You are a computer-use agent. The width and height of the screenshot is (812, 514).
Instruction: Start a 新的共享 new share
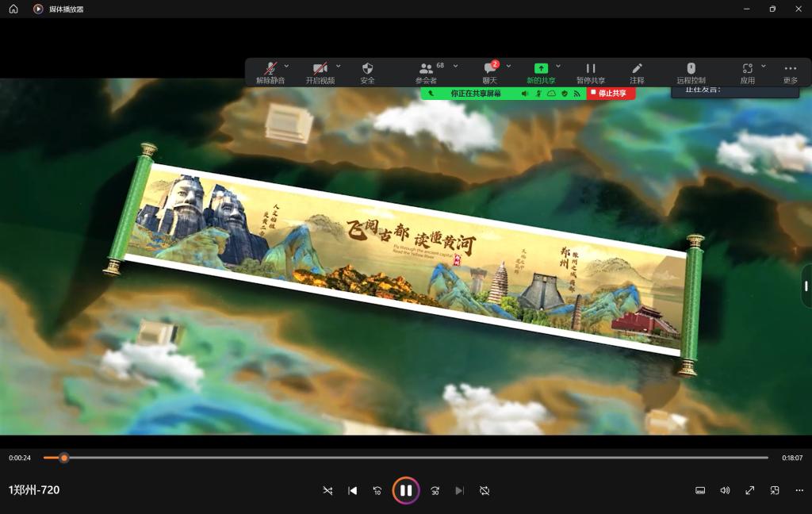541,71
